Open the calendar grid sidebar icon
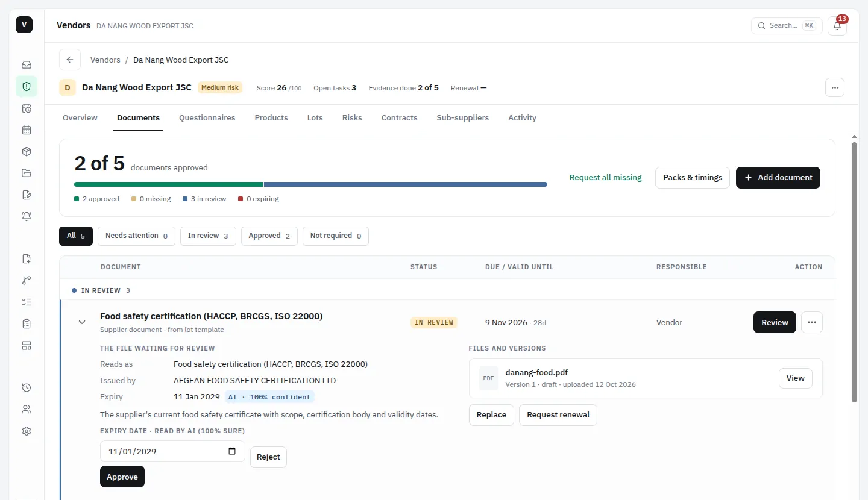The image size is (868, 500). [x=27, y=130]
